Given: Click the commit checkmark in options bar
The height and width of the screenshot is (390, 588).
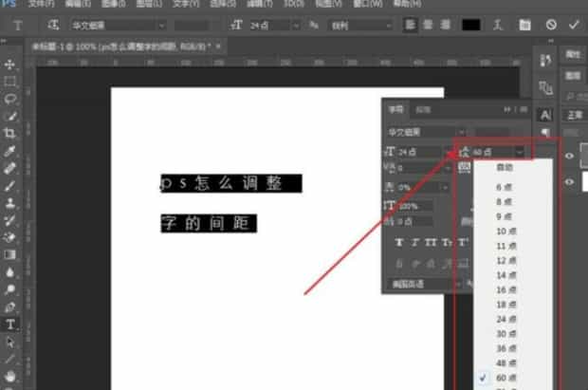Looking at the screenshot, I should click(x=572, y=25).
